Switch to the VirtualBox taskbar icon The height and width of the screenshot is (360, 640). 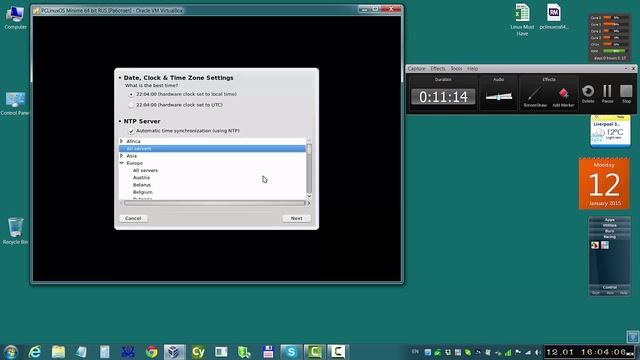(175, 351)
